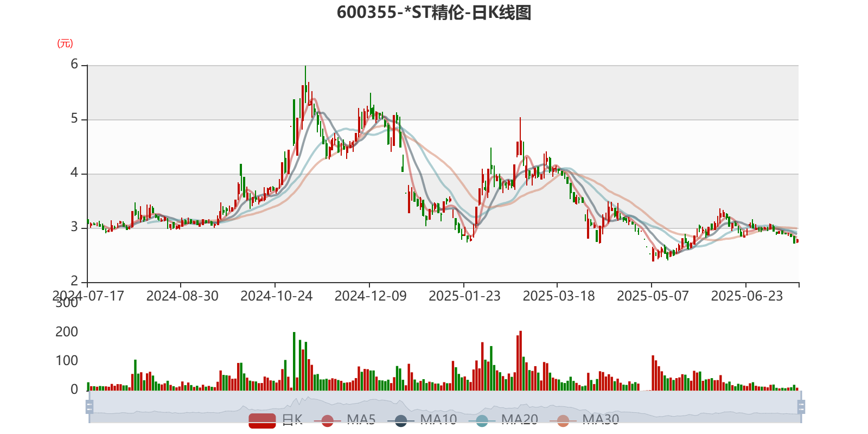The height and width of the screenshot is (434, 868).
Task: Click the 2024-12-09 date axis label
Action: point(371,296)
